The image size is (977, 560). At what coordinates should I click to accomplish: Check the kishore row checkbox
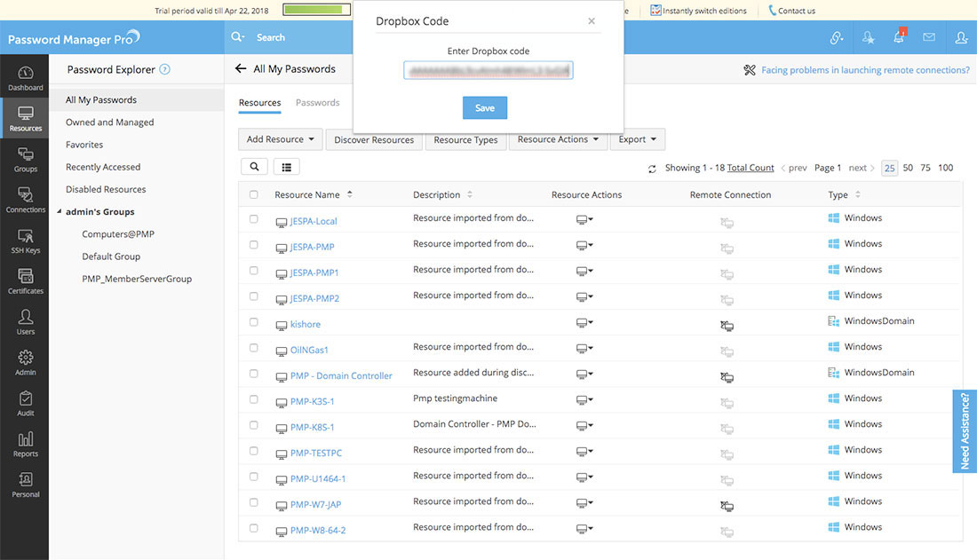pyautogui.click(x=254, y=322)
